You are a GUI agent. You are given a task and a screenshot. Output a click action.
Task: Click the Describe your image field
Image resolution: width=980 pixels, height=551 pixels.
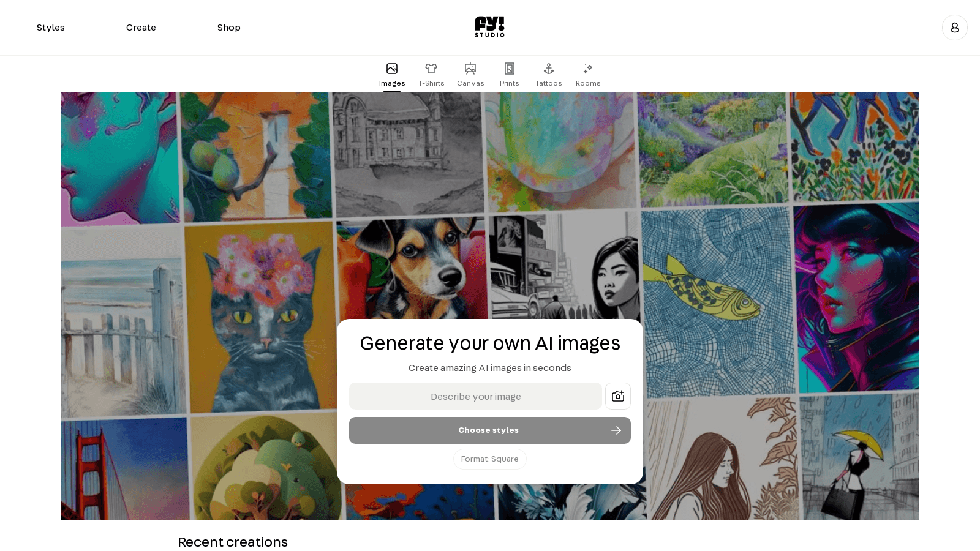(x=476, y=396)
